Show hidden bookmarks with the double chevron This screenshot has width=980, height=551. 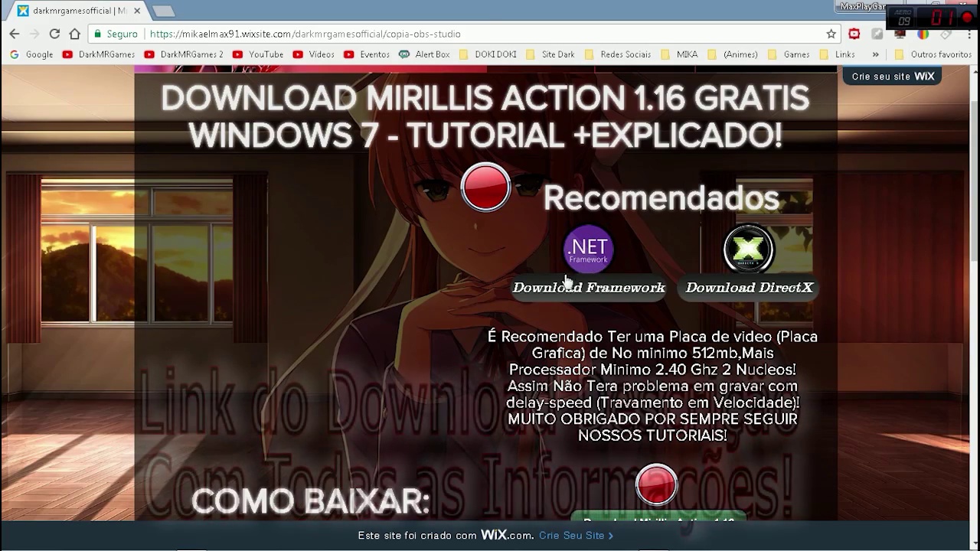[875, 54]
